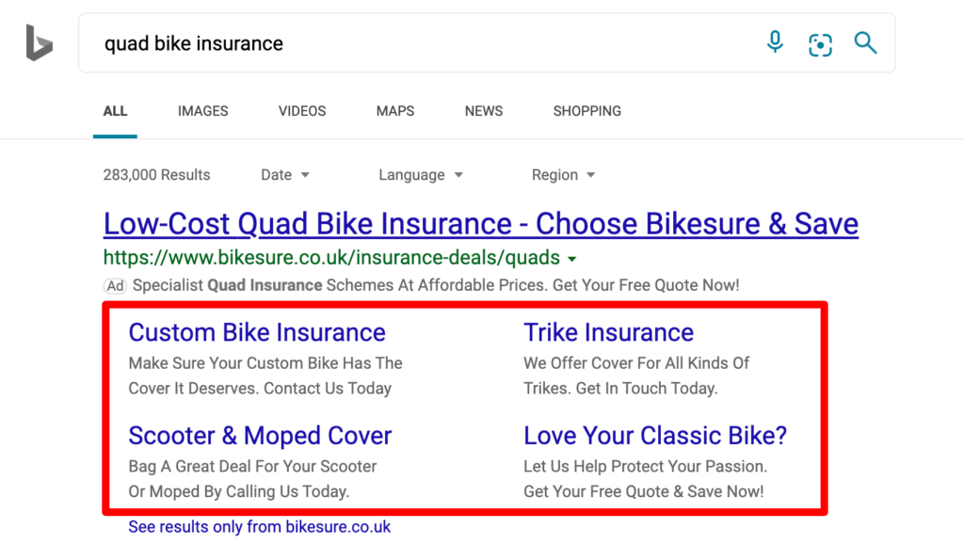Select the Shopping tab
Viewport: 964px width, 560px height.
(x=587, y=111)
